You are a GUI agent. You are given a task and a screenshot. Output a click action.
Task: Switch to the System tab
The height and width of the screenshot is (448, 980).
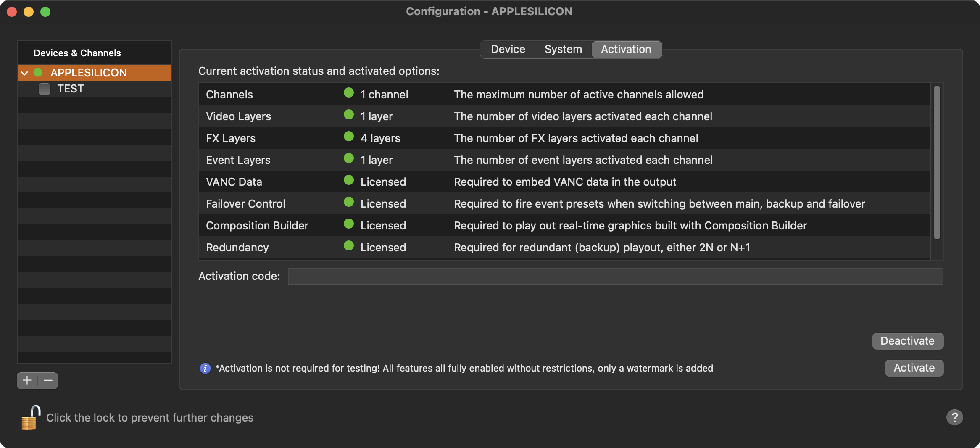563,49
